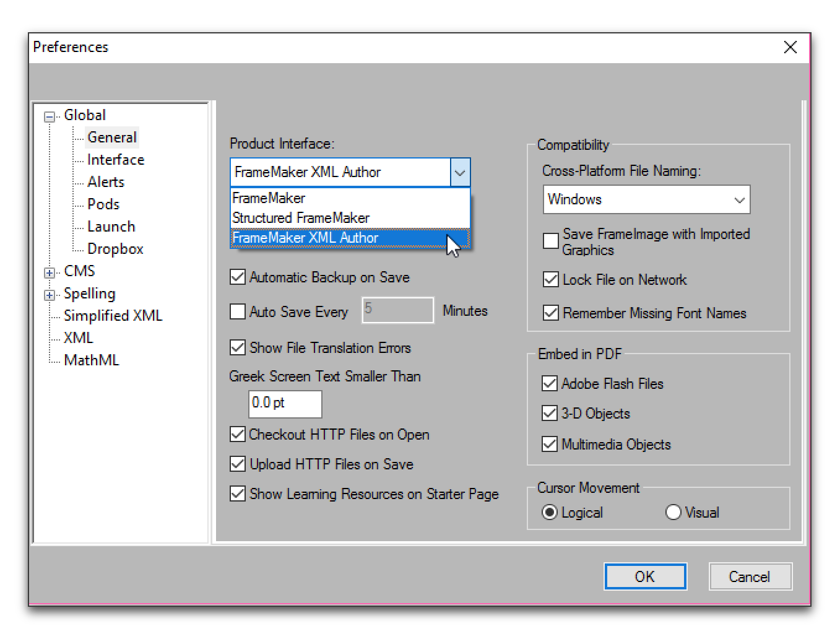Select Pods in the tree

tap(103, 204)
